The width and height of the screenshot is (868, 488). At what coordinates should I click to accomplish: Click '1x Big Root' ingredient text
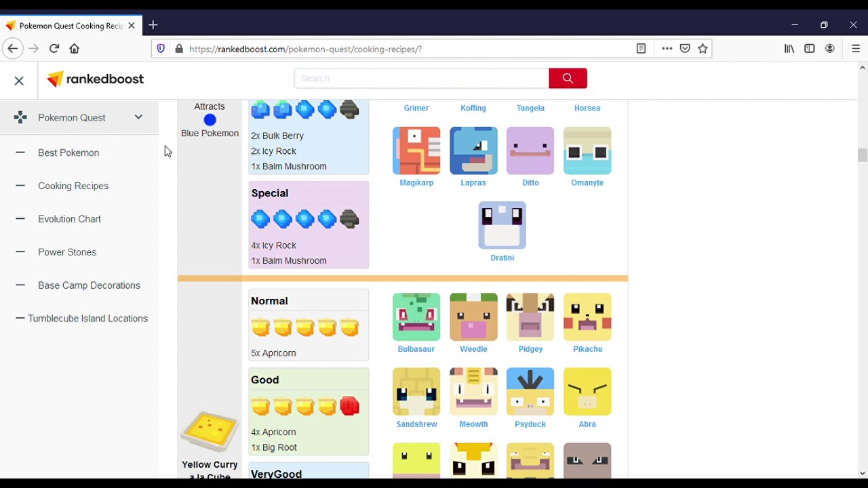click(274, 448)
